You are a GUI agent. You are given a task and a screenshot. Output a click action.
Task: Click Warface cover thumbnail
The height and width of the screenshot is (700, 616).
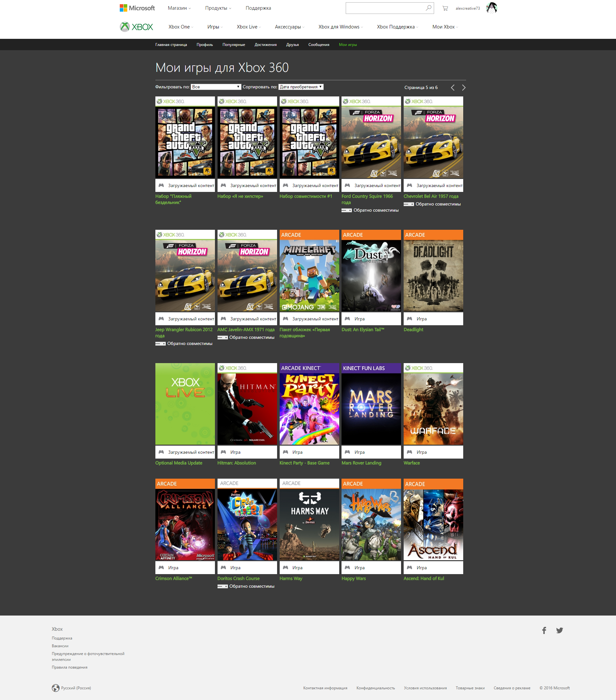[x=433, y=404]
